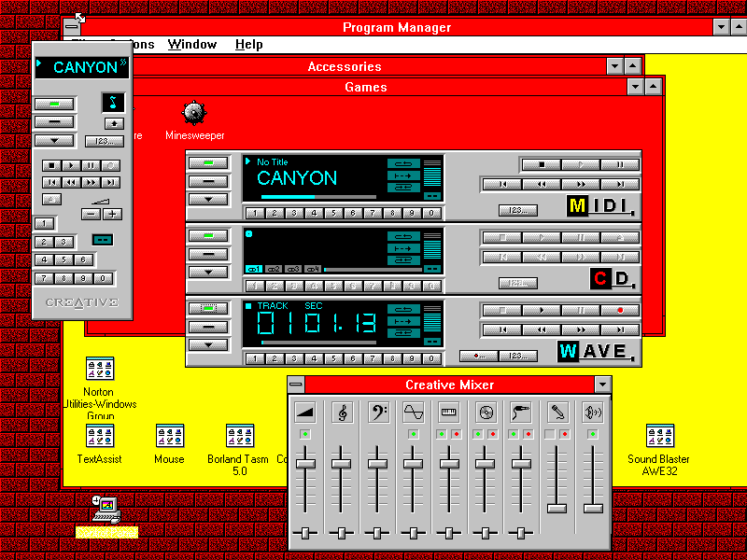
Task: Click number 5 on the MIDI player keypad
Action: click(x=333, y=213)
